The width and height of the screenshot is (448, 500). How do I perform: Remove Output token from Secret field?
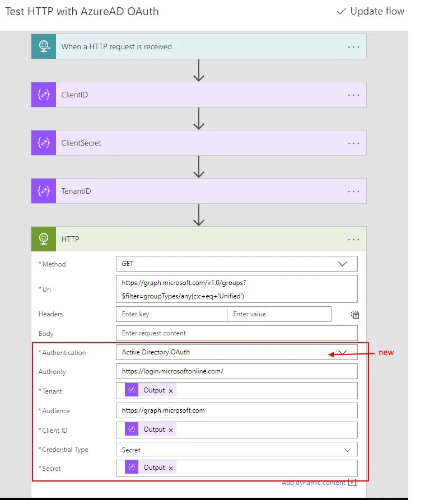pos(171,468)
